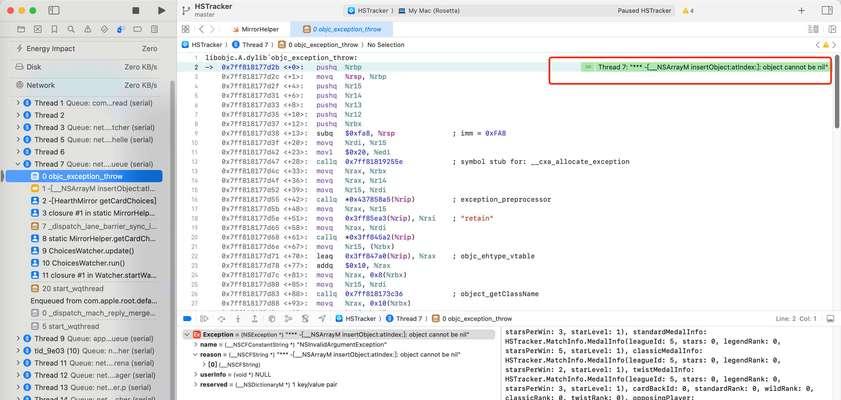The image size is (841, 400).
Task: Click the Step Out button
Action: coord(255,318)
